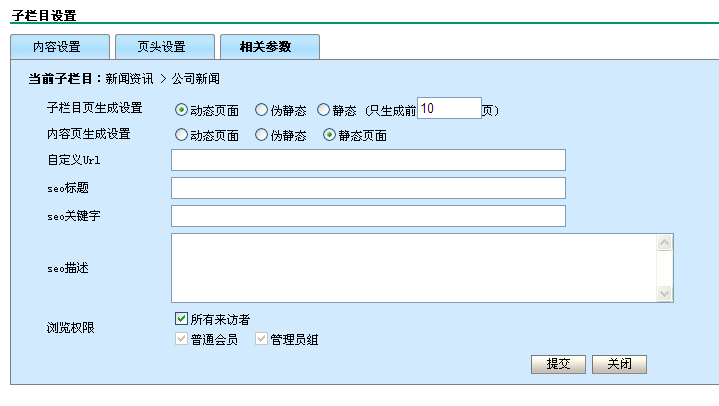The width and height of the screenshot is (719, 406).
Task: Toggle the 管理员组 checkbox
Action: [262, 340]
